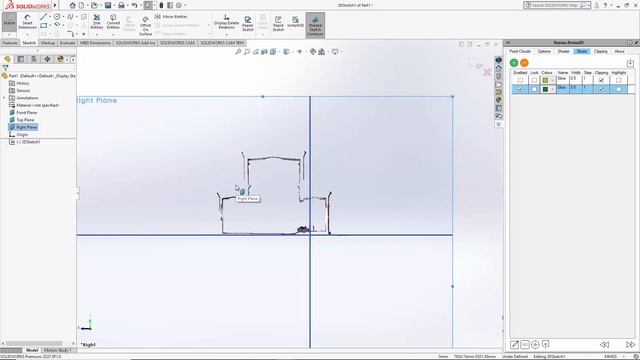Select the Smart Dimension tool
The image size is (640, 360).
tap(27, 22)
